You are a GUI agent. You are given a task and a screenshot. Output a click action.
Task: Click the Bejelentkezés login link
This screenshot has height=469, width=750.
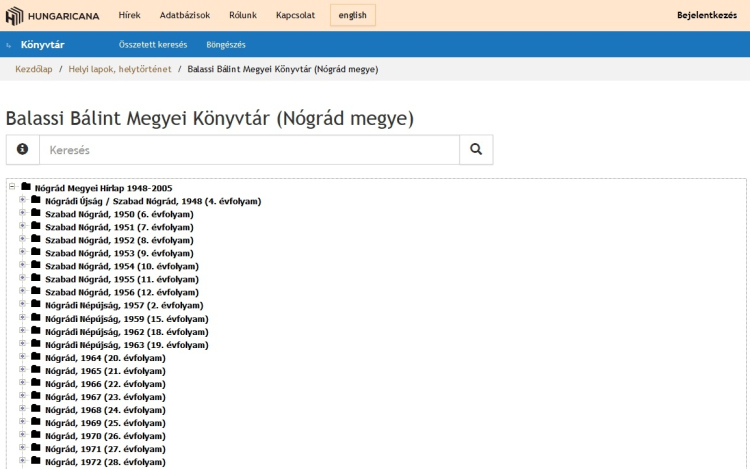(x=706, y=15)
